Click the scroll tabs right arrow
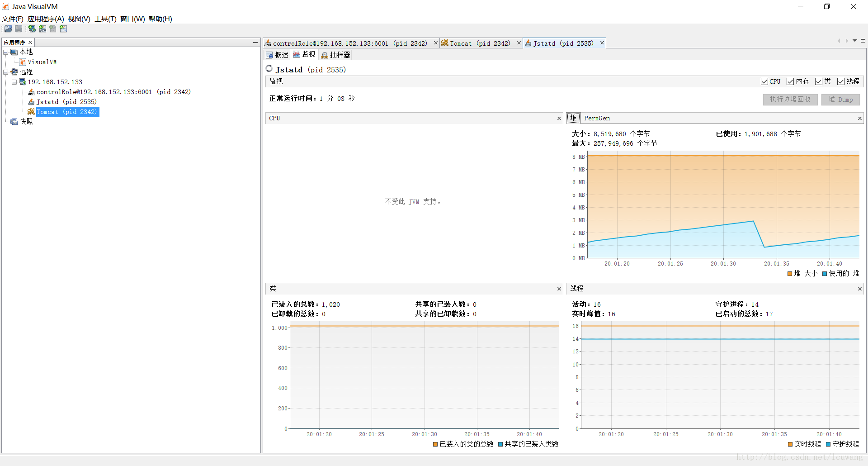Viewport: 868px width, 466px height. (x=847, y=41)
